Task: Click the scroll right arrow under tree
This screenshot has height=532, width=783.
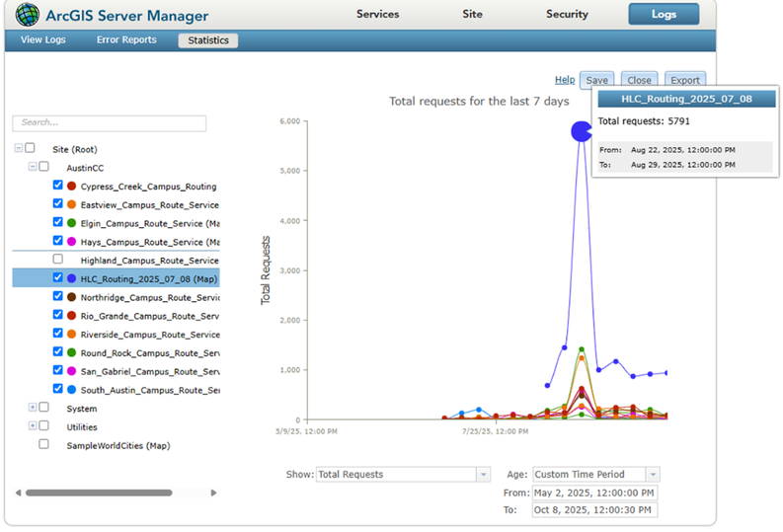Action: pyautogui.click(x=213, y=494)
